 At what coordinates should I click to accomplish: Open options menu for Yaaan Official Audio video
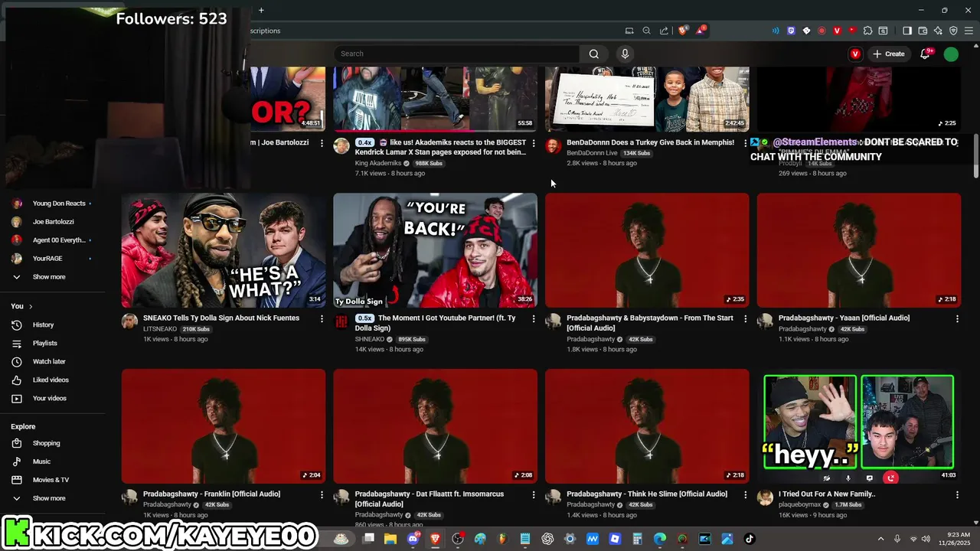(x=957, y=318)
